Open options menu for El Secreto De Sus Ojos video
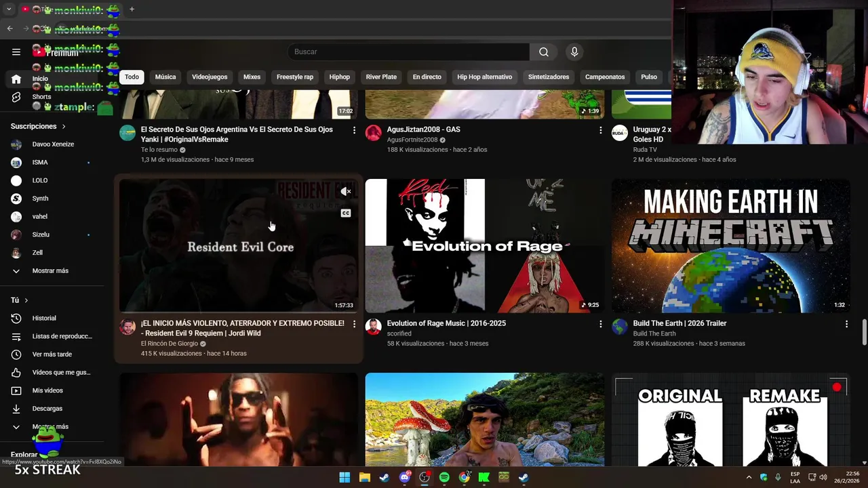This screenshot has height=488, width=868. 354,130
